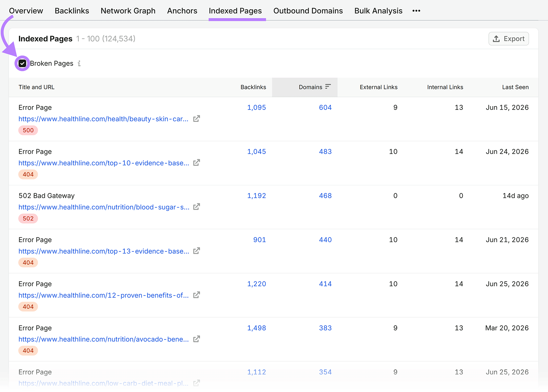Click backlinks count 1,220
The width and height of the screenshot is (548, 392).
tap(257, 284)
